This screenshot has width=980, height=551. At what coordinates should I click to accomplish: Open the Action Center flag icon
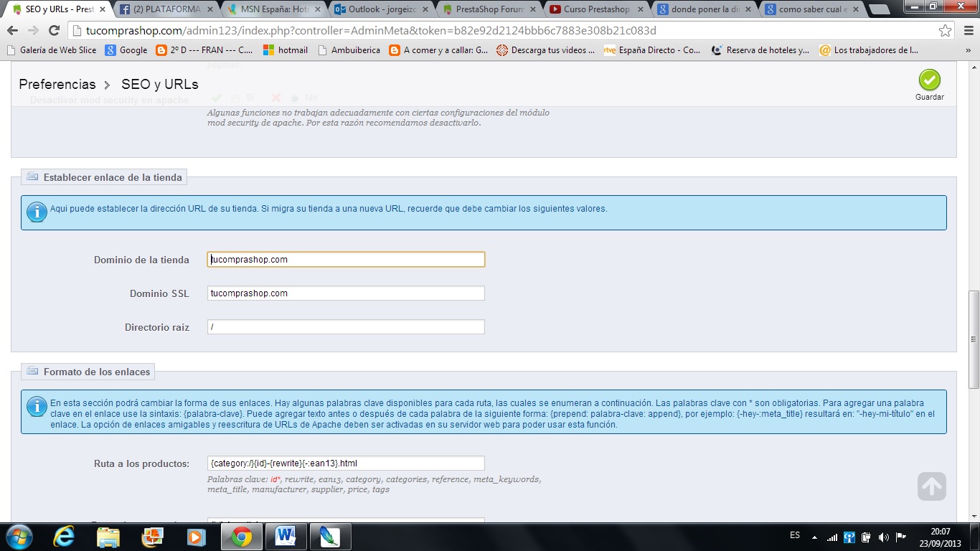(901, 537)
